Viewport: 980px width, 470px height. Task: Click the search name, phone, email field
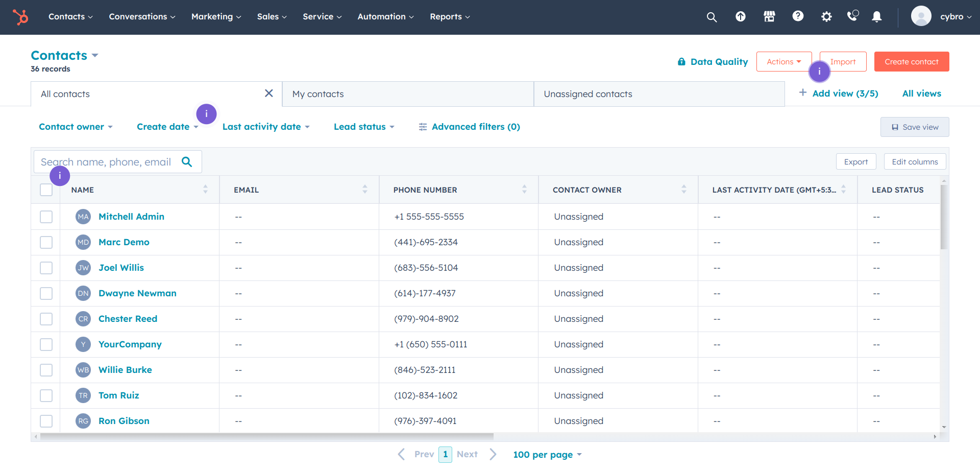coord(107,162)
